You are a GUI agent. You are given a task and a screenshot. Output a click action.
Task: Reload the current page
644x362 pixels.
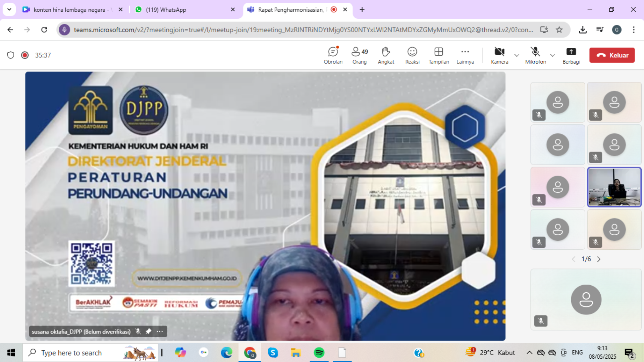click(x=44, y=30)
